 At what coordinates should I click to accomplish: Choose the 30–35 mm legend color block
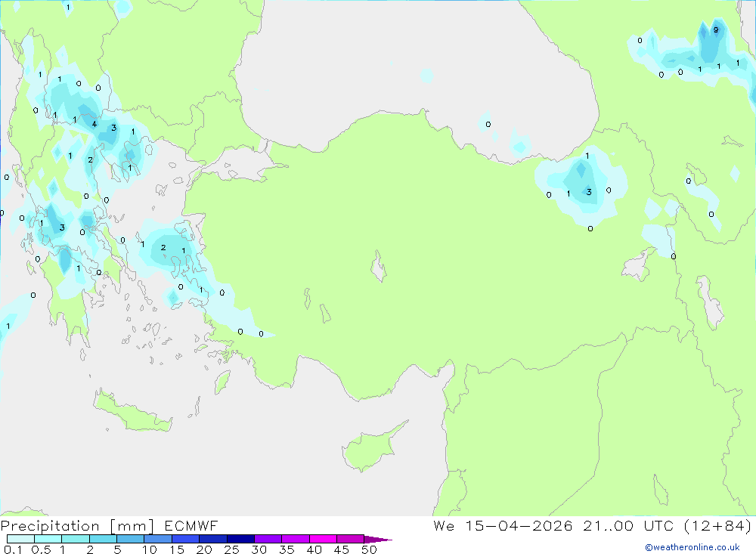pyautogui.click(x=268, y=539)
